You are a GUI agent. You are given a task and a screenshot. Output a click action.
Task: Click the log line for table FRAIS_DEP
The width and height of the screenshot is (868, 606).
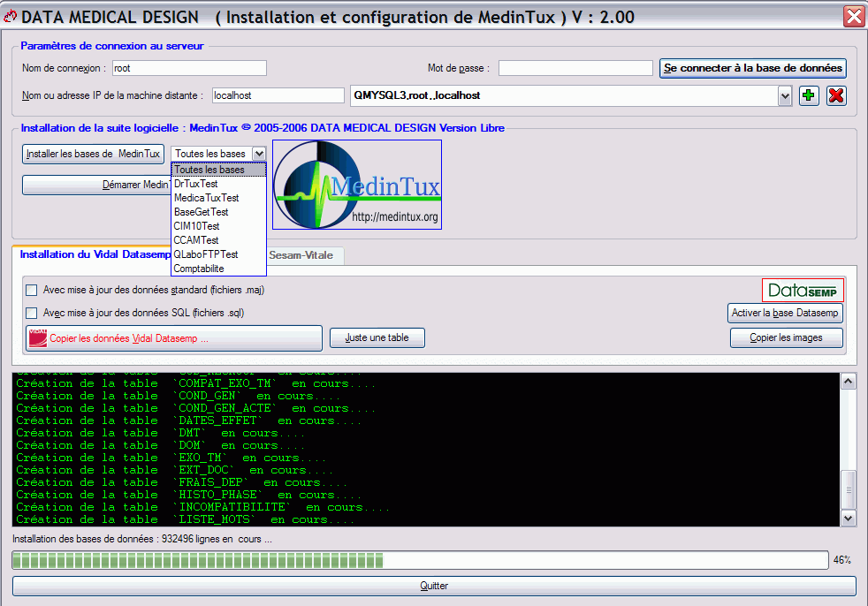point(181,482)
